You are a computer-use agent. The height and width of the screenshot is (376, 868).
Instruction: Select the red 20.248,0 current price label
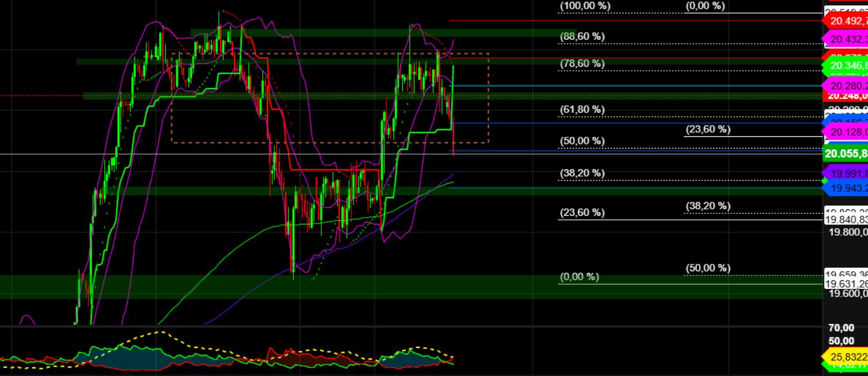846,97
